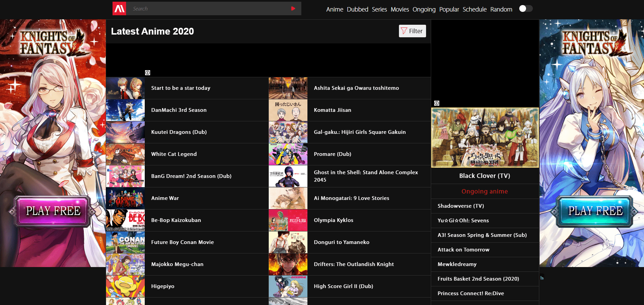The width and height of the screenshot is (644, 305).
Task: Click small ad icon below blue-dress banner
Action: [x=542, y=278]
